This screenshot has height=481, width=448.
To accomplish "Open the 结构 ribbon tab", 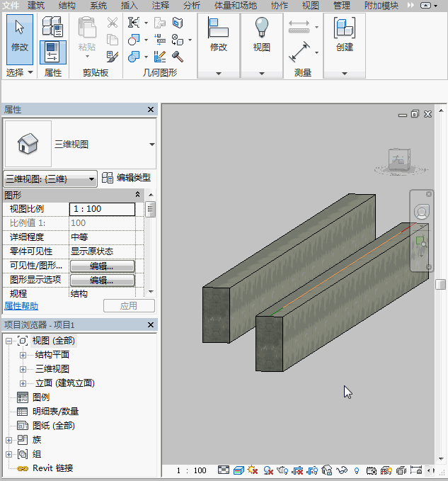I will [x=67, y=6].
